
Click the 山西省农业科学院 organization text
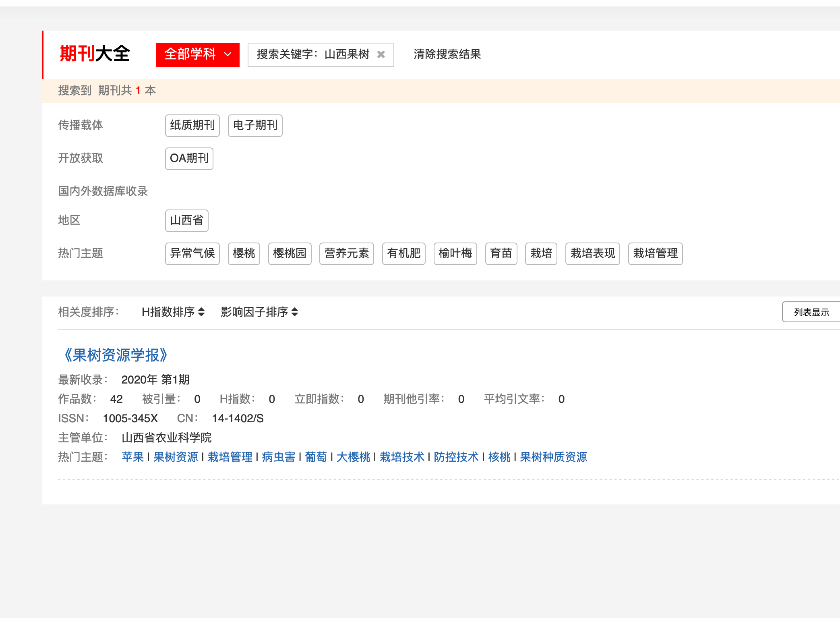click(166, 438)
